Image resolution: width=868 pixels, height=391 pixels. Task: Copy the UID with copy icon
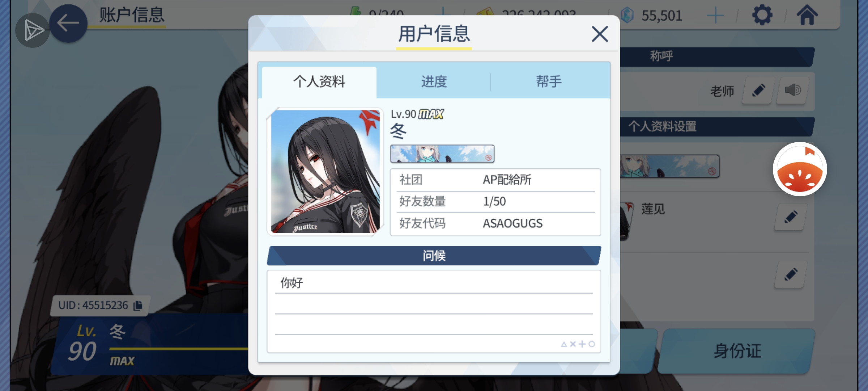138,306
